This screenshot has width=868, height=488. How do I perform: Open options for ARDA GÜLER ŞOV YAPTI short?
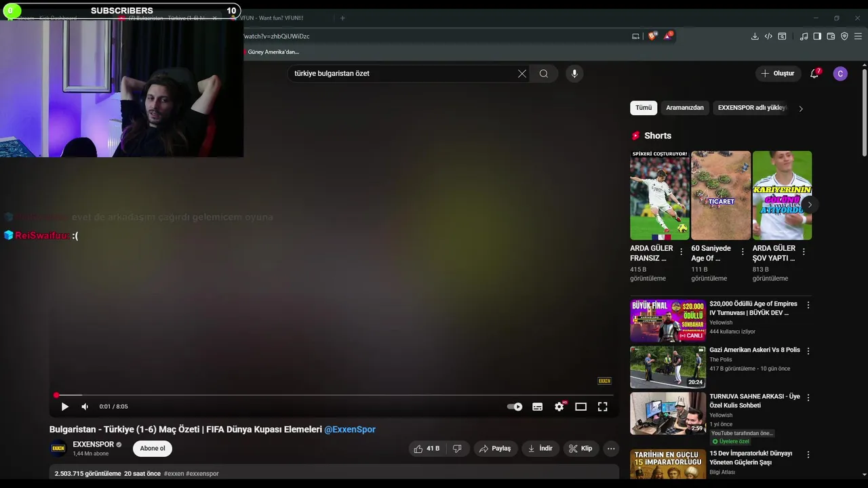(804, 251)
